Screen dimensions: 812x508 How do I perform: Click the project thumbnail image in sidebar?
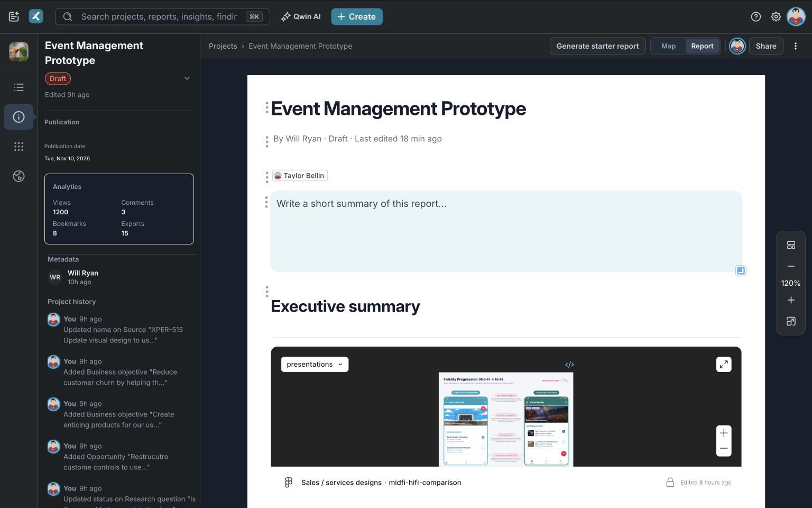tap(19, 52)
